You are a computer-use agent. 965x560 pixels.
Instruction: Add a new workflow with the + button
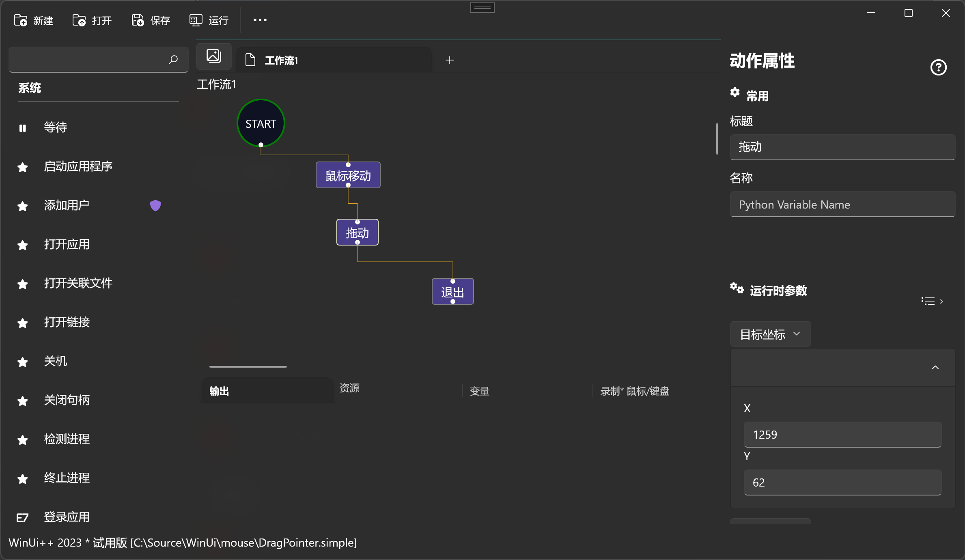(x=450, y=60)
